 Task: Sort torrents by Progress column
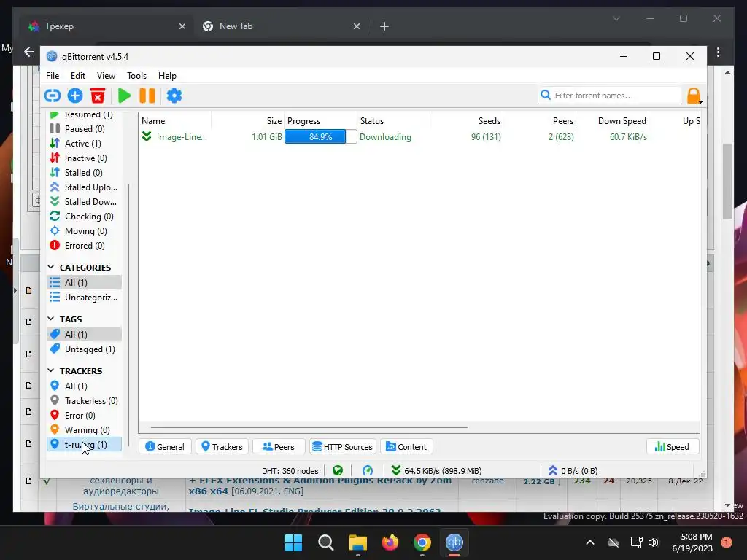coord(321,121)
